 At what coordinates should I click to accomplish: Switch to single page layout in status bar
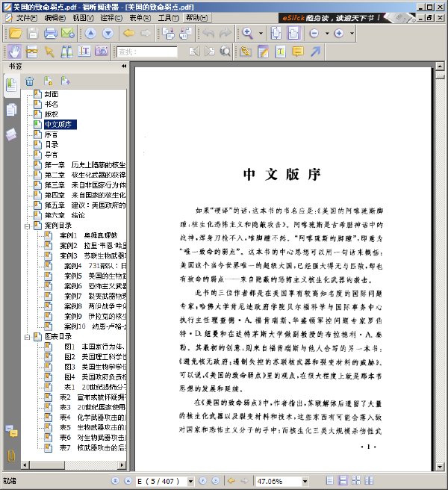point(329,480)
